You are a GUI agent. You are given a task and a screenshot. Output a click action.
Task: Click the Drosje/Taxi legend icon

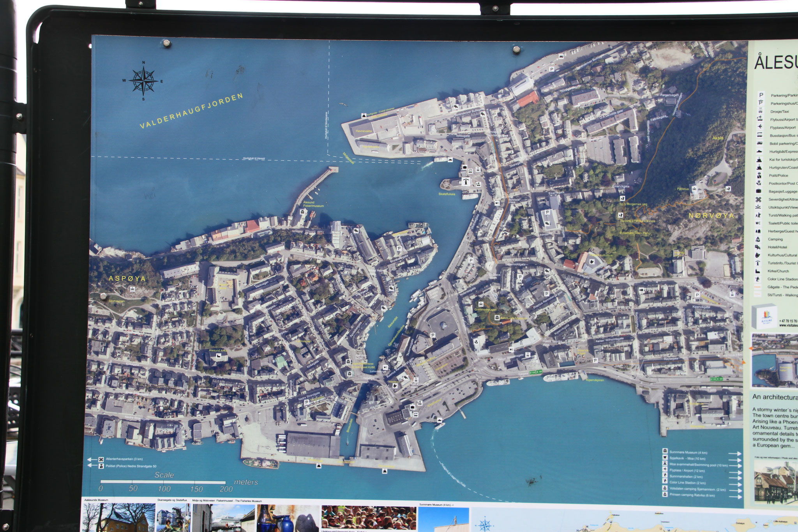(760, 111)
